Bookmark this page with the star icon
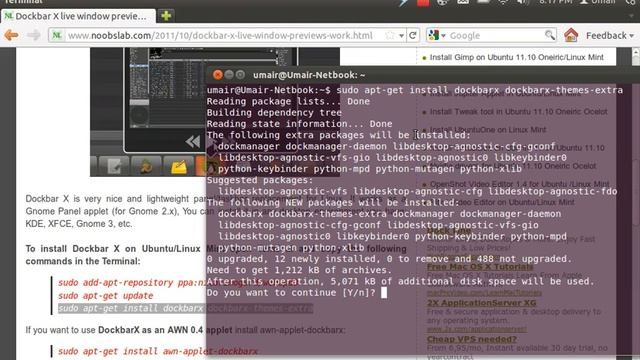The width and height of the screenshot is (640, 360). 390,36
